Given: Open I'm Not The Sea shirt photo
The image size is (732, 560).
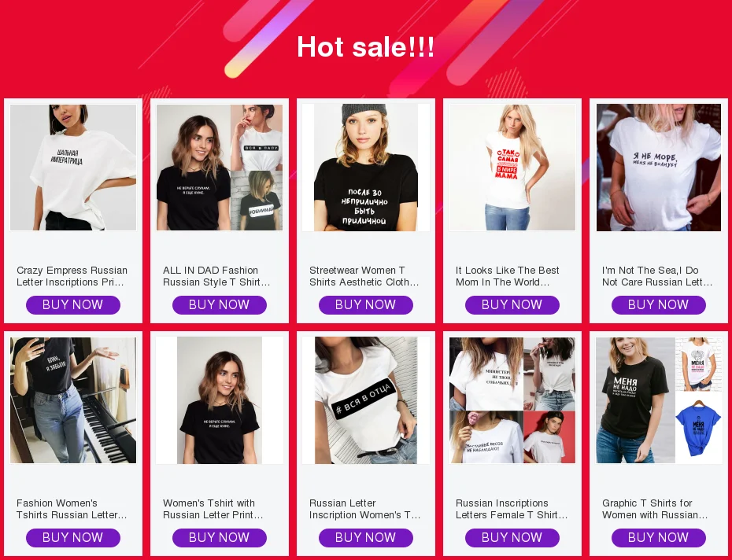Looking at the screenshot, I should 659,168.
